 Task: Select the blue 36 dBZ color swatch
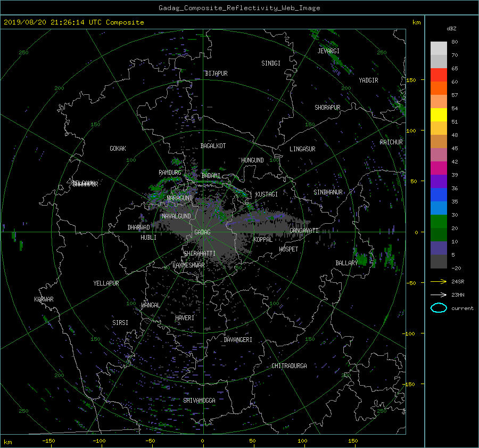[439, 195]
